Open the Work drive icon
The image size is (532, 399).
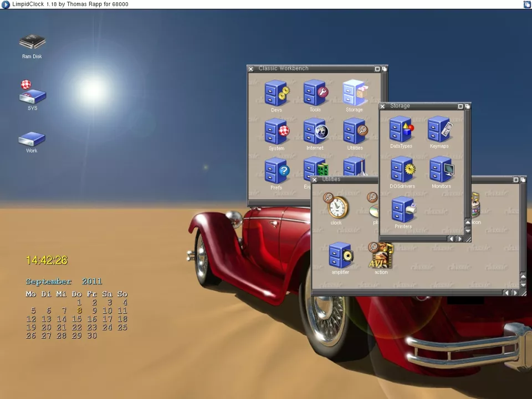(32, 139)
